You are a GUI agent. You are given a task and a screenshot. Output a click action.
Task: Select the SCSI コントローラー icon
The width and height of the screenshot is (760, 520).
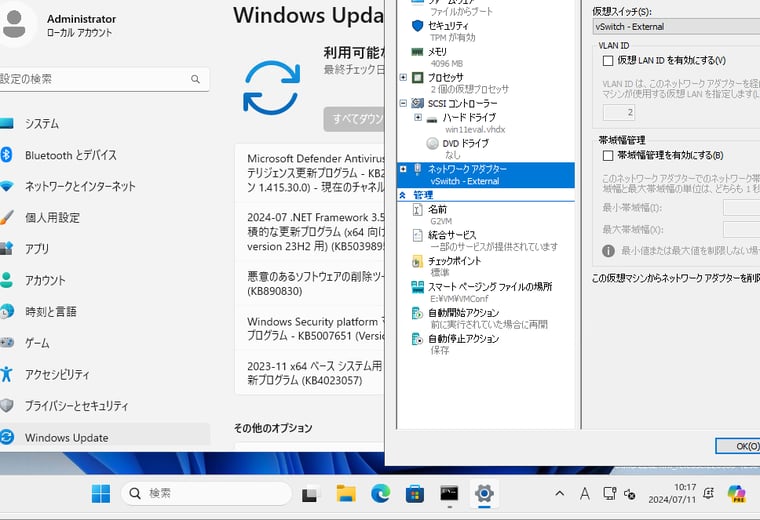[x=417, y=103]
